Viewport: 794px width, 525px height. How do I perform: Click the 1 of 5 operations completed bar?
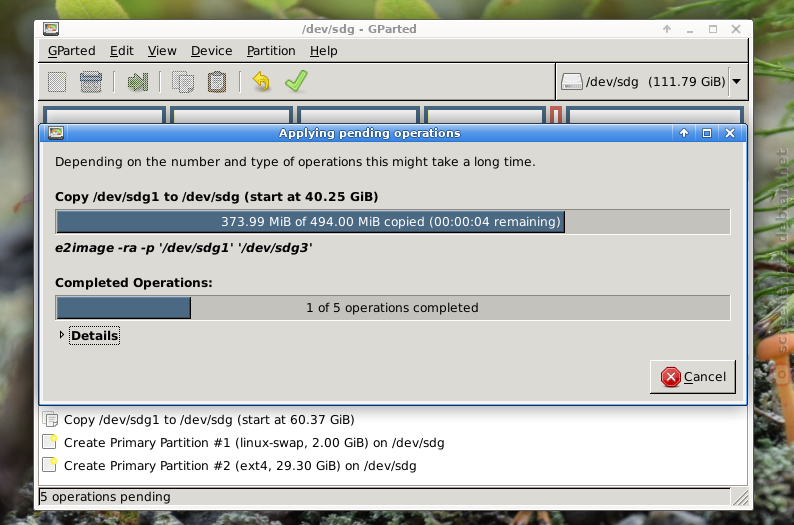[392, 308]
